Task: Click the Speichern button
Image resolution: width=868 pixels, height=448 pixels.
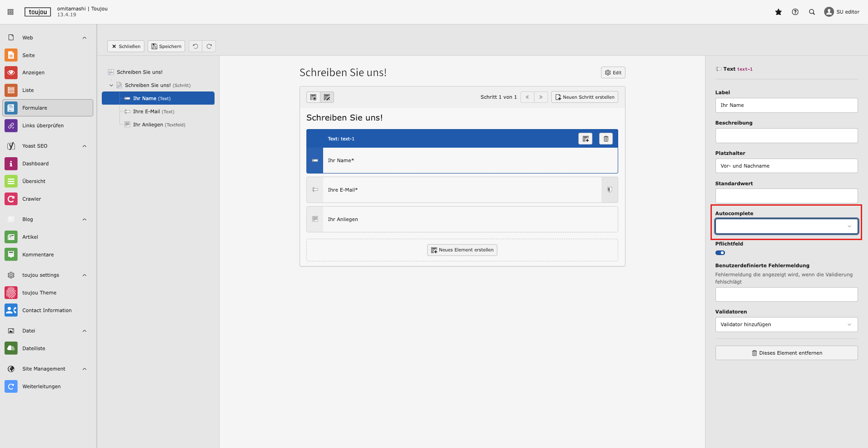Action: [x=166, y=46]
